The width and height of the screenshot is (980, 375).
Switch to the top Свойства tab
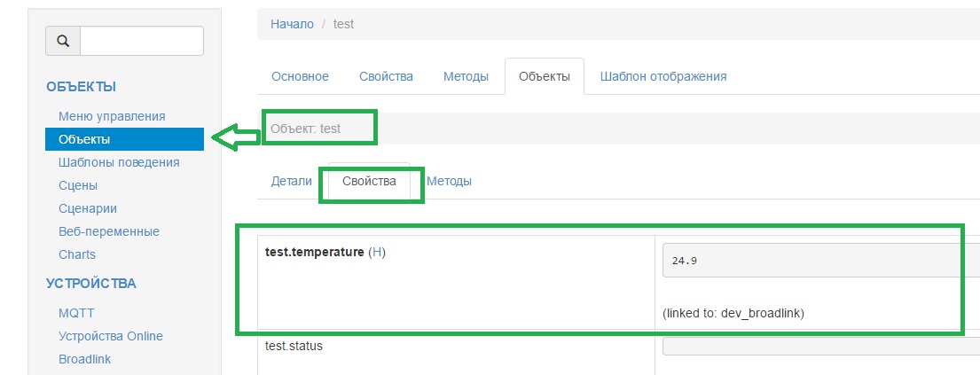tap(386, 76)
